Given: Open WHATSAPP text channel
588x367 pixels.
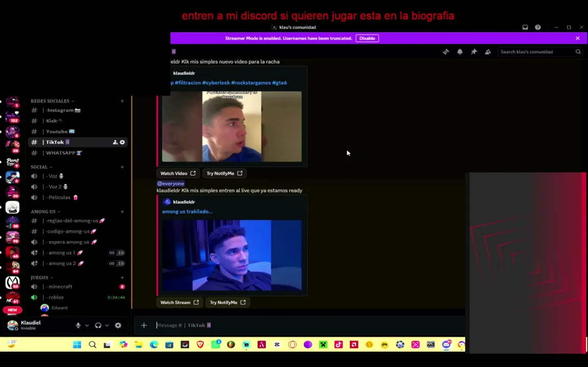Looking at the screenshot, I should (x=77, y=153).
